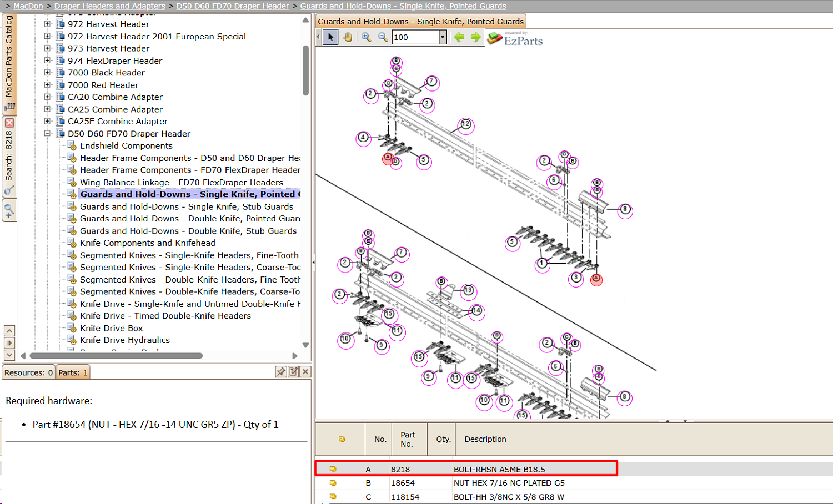The width and height of the screenshot is (833, 504).
Task: Sort by the Part No. column header
Action: click(x=408, y=439)
